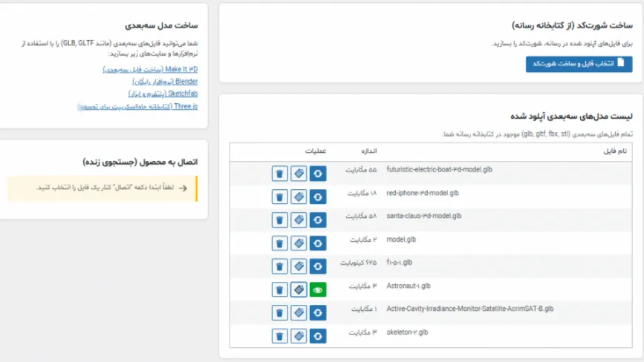
Task: Click the blue connect icon for model.glb
Action: tap(317, 243)
